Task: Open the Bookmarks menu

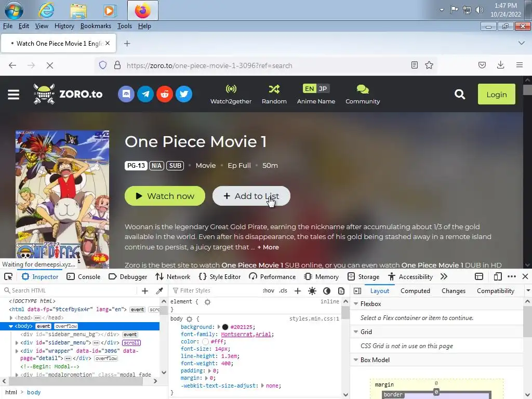Action: click(x=96, y=26)
